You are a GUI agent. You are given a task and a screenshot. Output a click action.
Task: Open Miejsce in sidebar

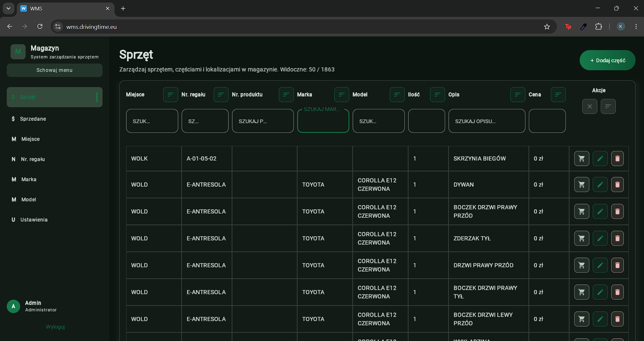click(54, 139)
